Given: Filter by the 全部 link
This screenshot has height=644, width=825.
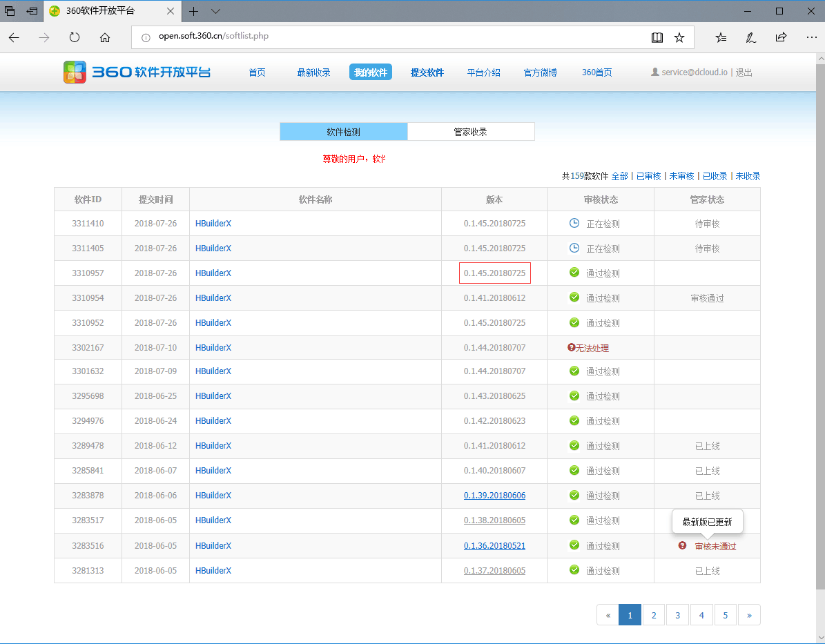Looking at the screenshot, I should [619, 176].
